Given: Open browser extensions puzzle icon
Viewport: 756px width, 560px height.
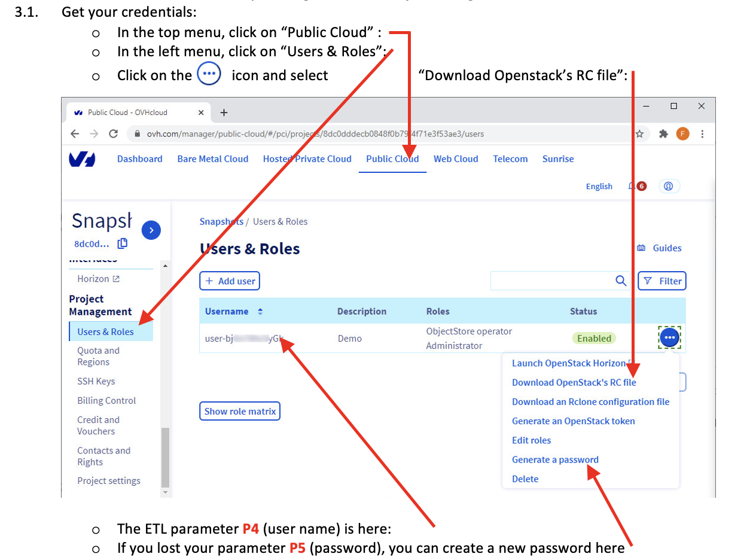Looking at the screenshot, I should (663, 134).
